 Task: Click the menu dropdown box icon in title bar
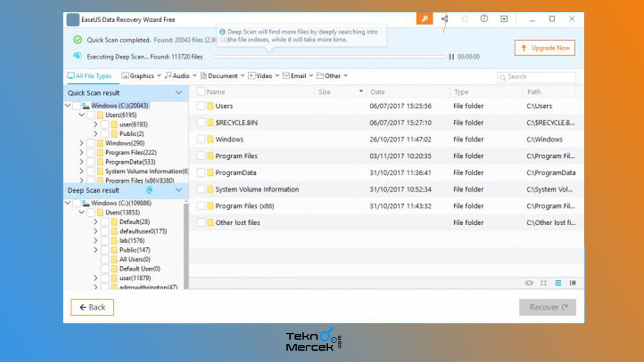pos(504,19)
